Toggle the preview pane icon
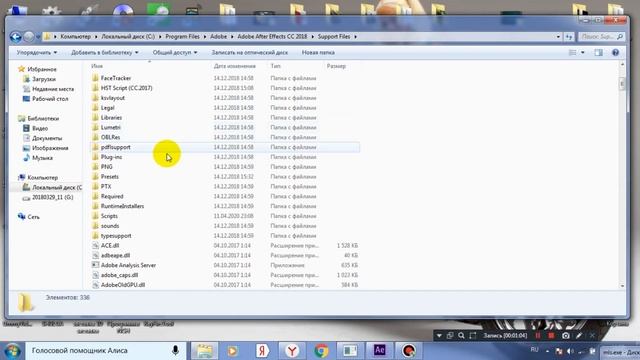The height and width of the screenshot is (360, 640). coord(598,53)
